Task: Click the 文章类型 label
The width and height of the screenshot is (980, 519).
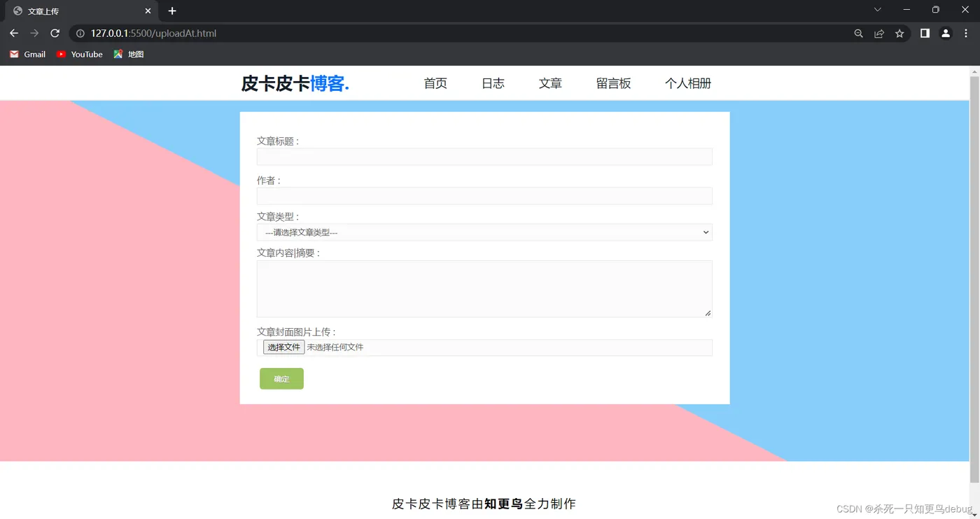Action: tap(278, 217)
